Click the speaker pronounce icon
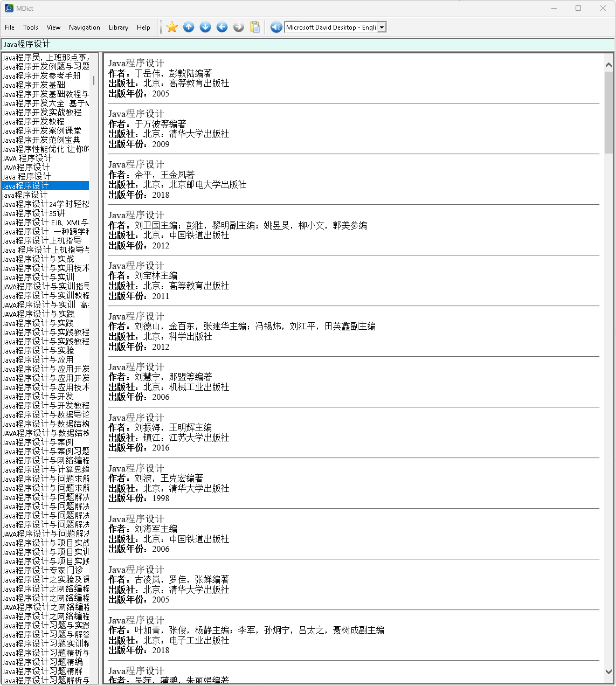The width and height of the screenshot is (616, 686). click(276, 27)
